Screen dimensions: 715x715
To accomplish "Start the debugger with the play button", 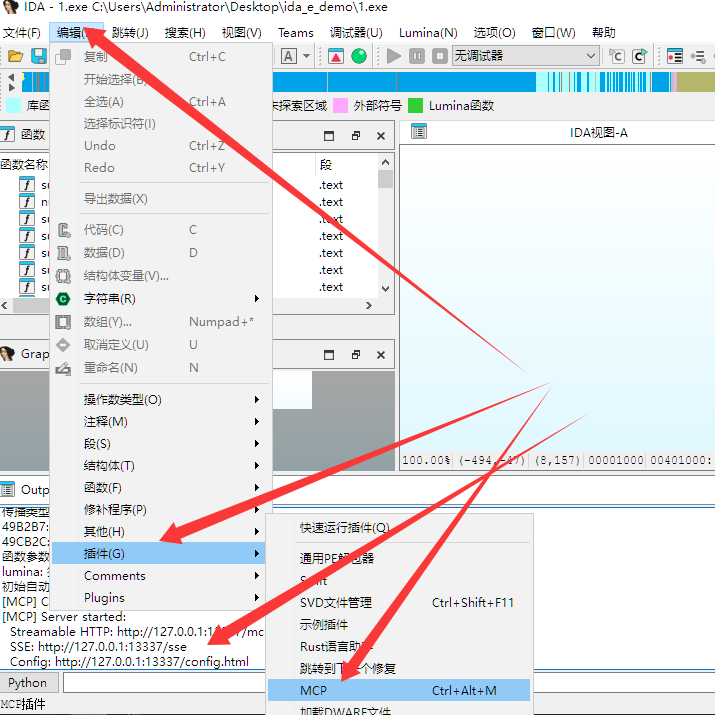I will tap(394, 56).
